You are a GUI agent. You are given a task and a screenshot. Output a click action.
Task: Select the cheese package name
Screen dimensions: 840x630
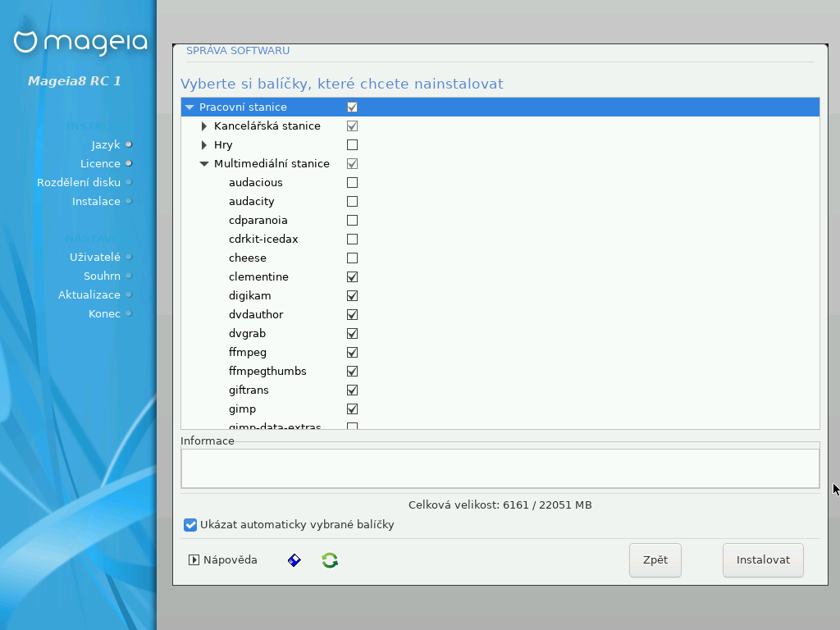pyautogui.click(x=248, y=258)
